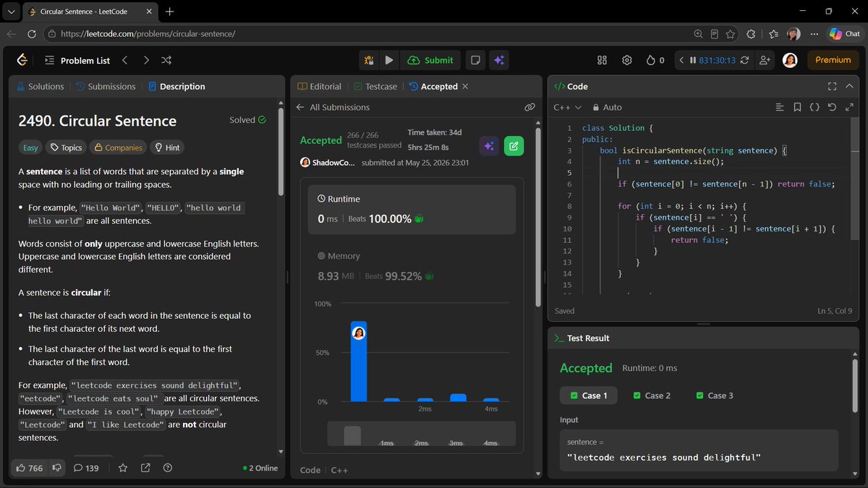Dislike the problem thumbs-down
This screenshot has width=868, height=488.
click(57, 468)
